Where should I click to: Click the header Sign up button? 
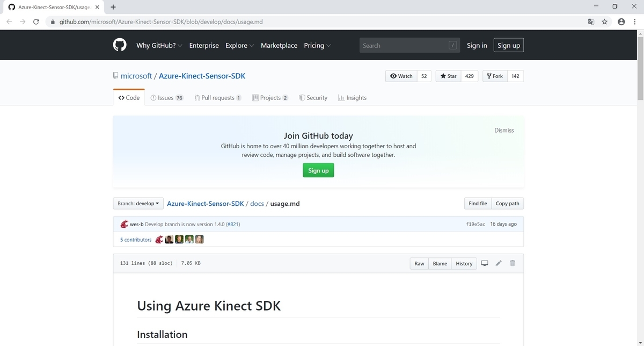click(x=508, y=46)
